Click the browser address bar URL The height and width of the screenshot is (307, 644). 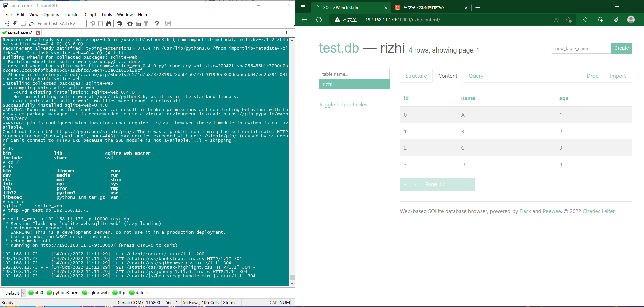[403, 20]
